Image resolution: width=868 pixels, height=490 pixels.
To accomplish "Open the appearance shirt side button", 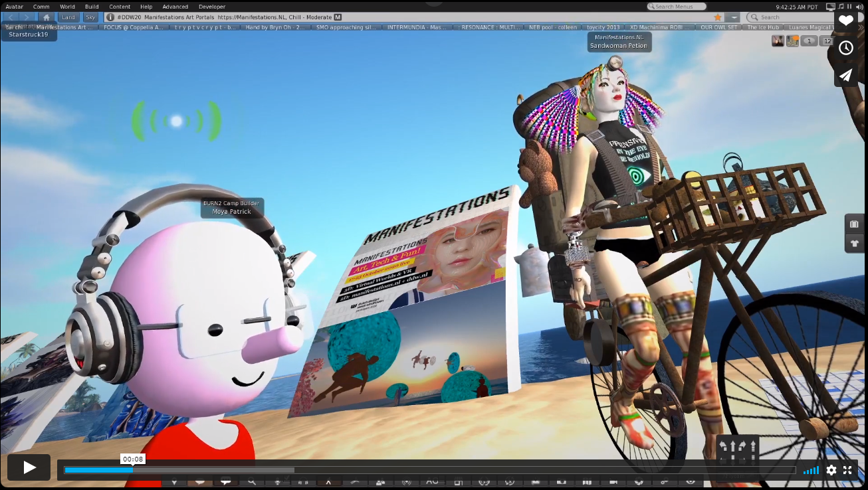I will (x=855, y=244).
